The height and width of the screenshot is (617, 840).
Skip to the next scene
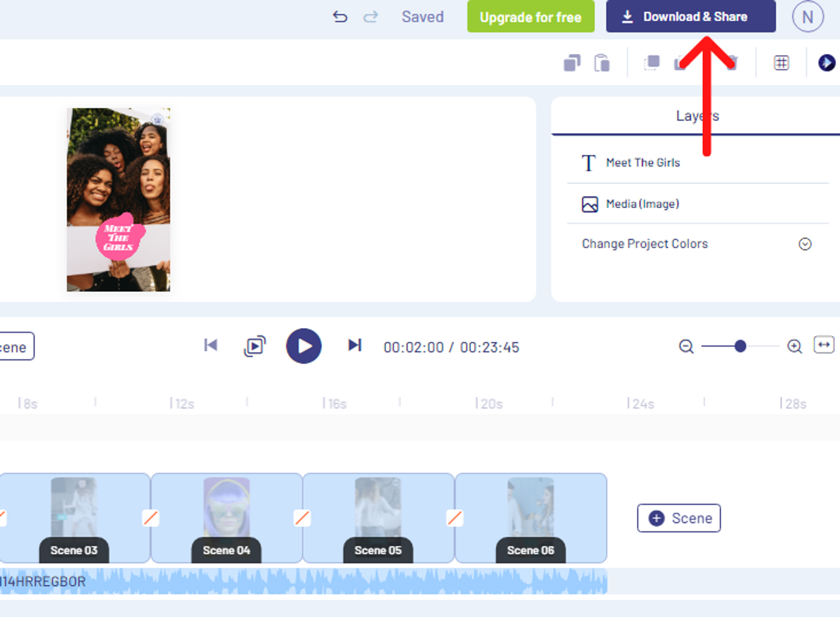coord(355,345)
